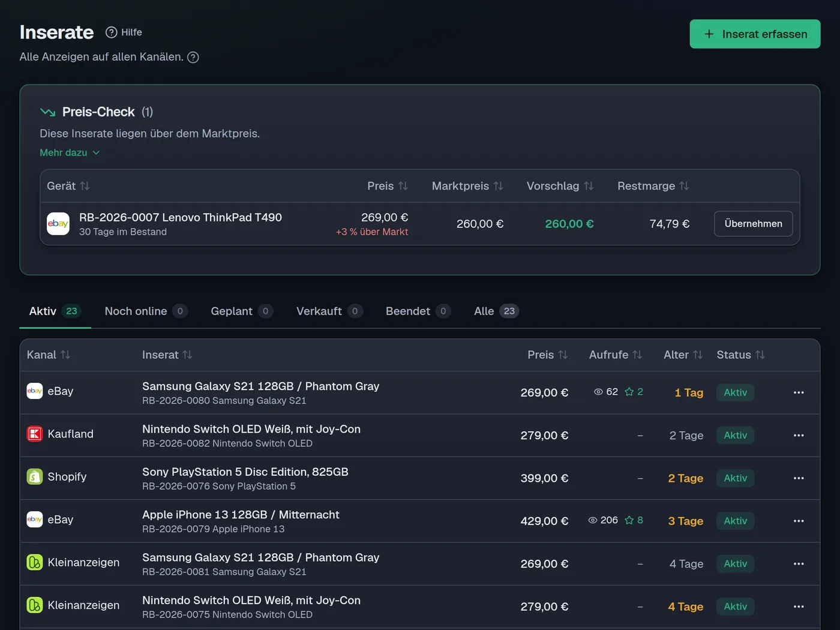Open the three-dot menu for RB-2026-0075 Nintendo Switch
The width and height of the screenshot is (840, 630).
point(799,607)
